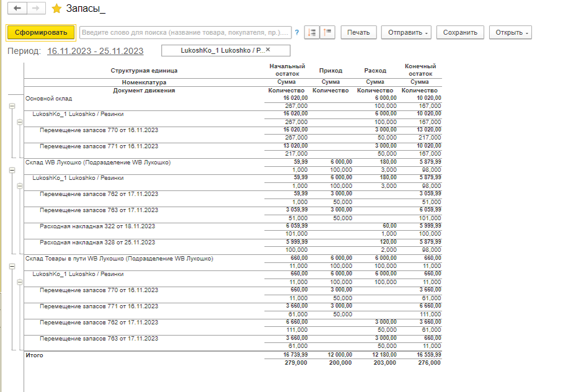Click the Расход column header
This screenshot has width=563, height=392.
coord(375,71)
